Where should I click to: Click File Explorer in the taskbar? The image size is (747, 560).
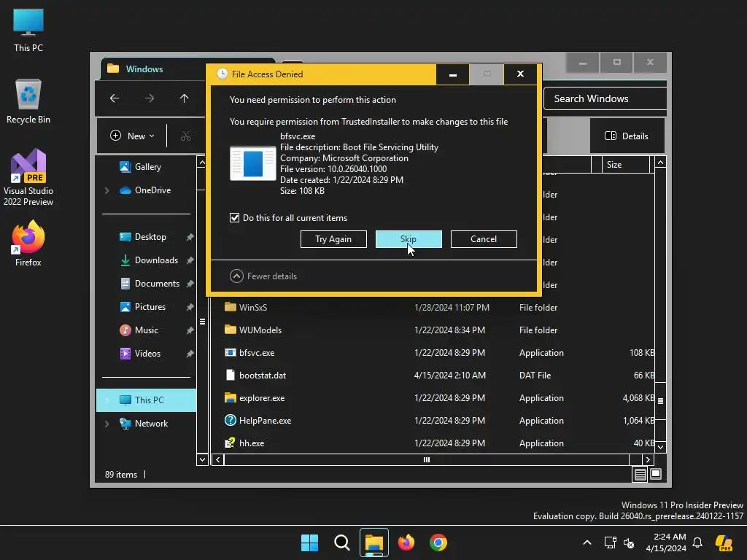(374, 542)
